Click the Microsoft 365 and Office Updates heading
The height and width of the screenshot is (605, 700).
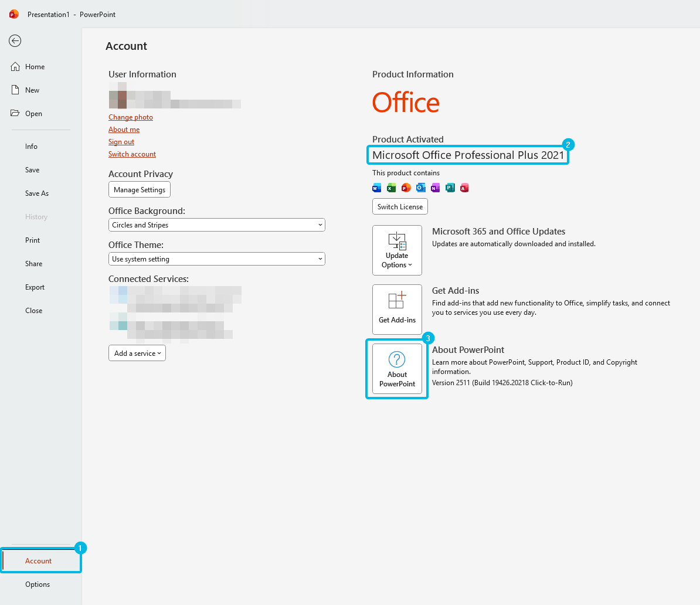498,232
